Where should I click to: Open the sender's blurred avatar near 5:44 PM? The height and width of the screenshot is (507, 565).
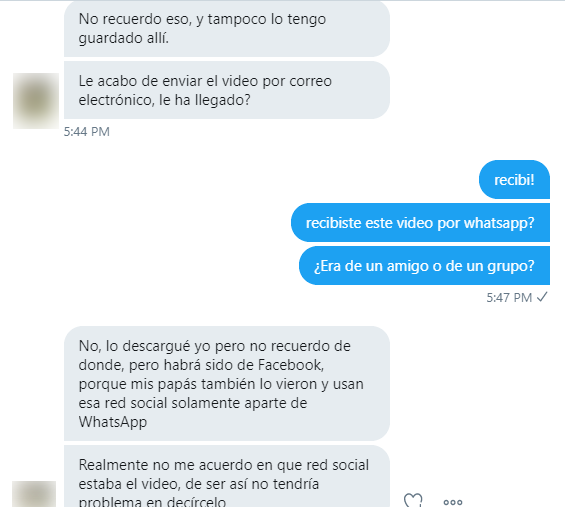tap(36, 101)
